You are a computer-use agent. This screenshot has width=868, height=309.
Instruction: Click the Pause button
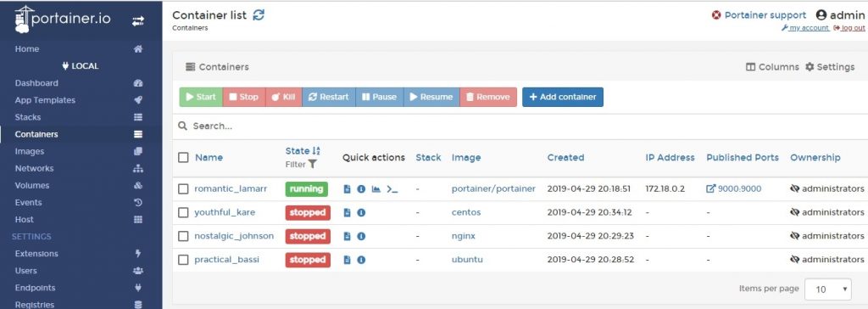point(380,97)
